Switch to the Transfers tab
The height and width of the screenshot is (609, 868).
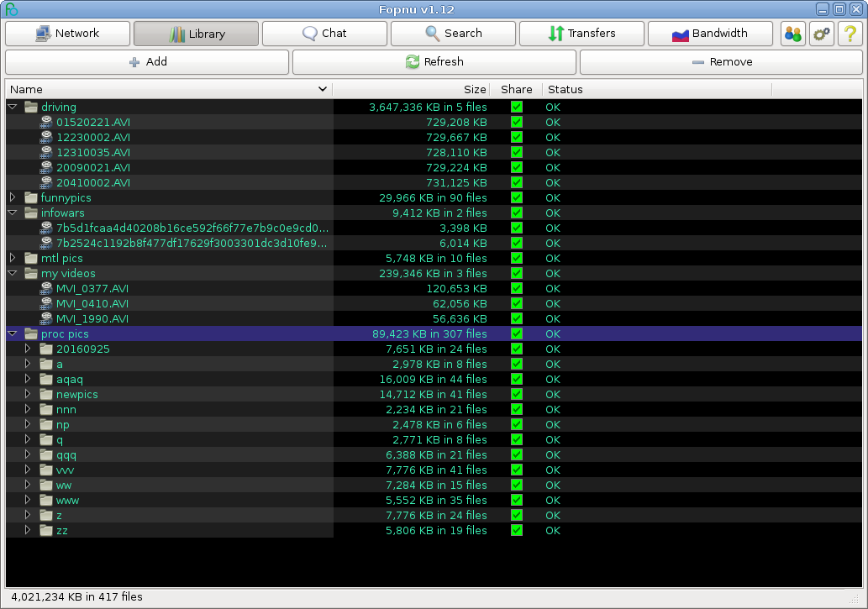pyautogui.click(x=581, y=34)
